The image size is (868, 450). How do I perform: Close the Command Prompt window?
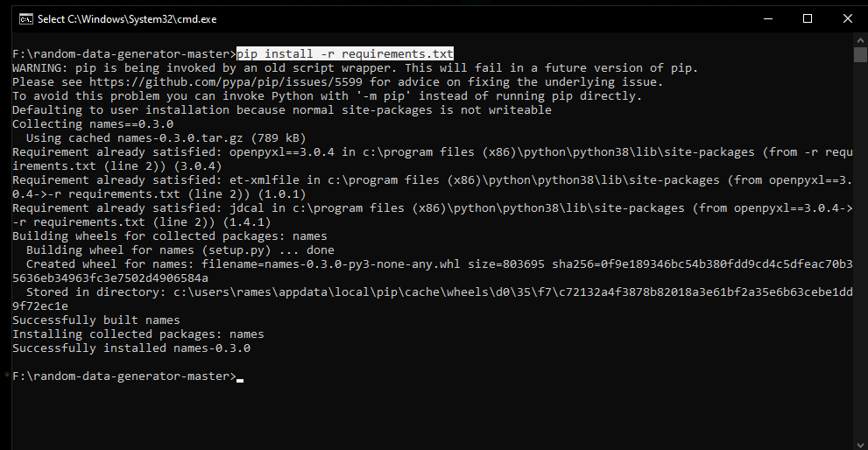[x=848, y=18]
